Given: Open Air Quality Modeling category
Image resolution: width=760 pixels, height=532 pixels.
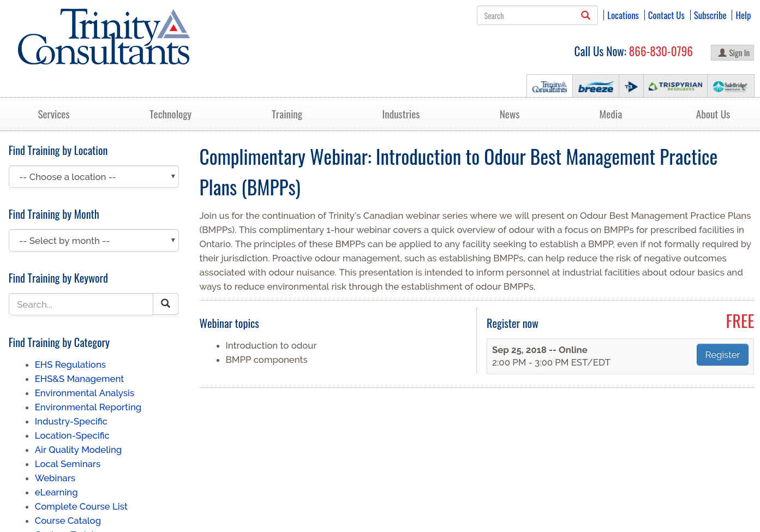Looking at the screenshot, I should click(78, 450).
